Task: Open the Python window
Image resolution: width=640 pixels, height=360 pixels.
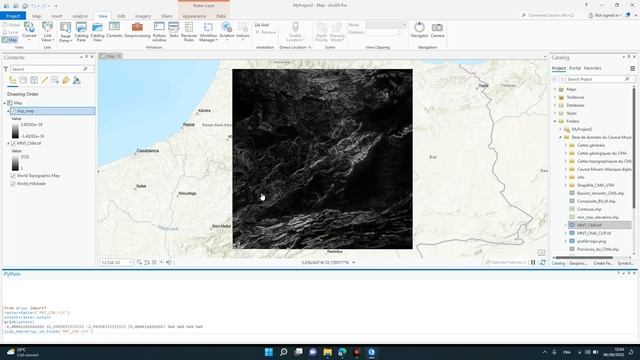Action: [159, 31]
